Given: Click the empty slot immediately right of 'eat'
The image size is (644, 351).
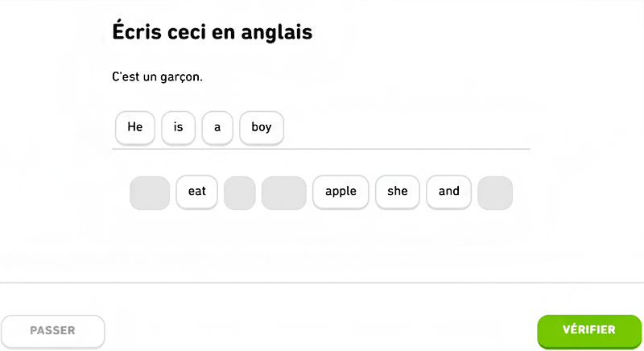Looking at the screenshot, I should coord(240,193).
